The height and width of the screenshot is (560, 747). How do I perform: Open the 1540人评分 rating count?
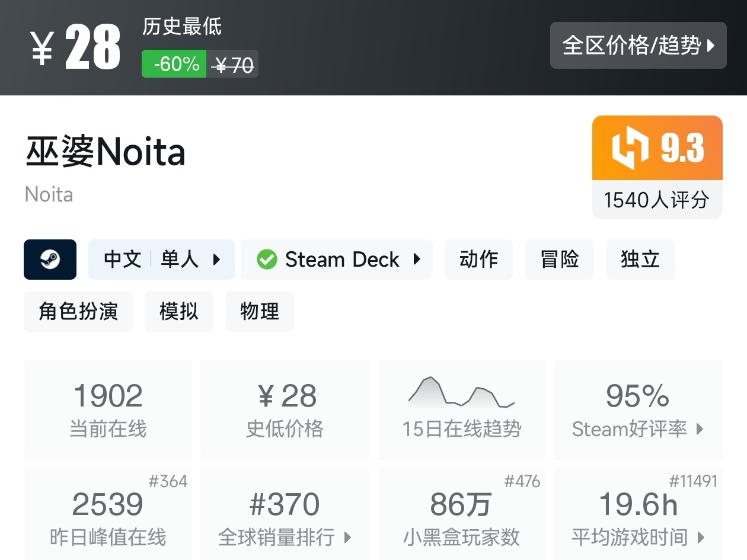pyautogui.click(x=656, y=200)
